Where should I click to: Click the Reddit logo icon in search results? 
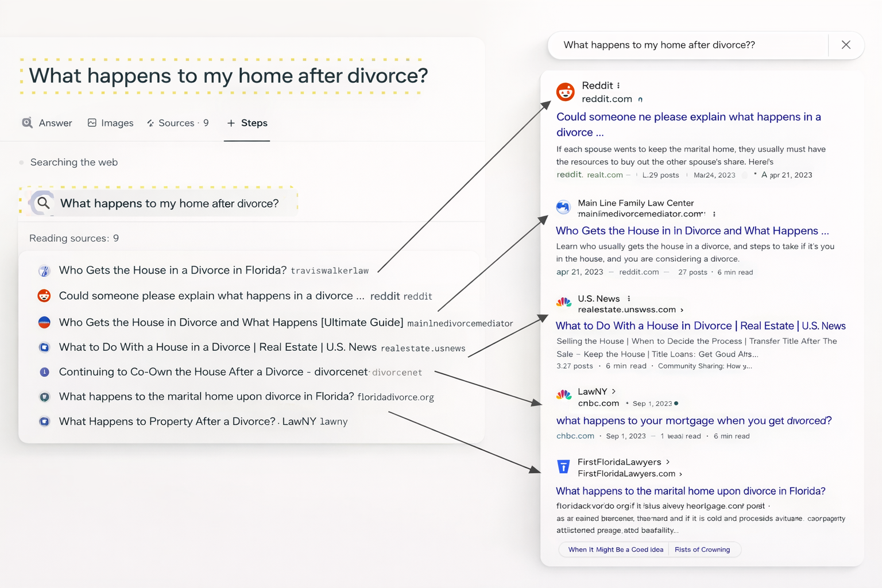[x=565, y=92]
